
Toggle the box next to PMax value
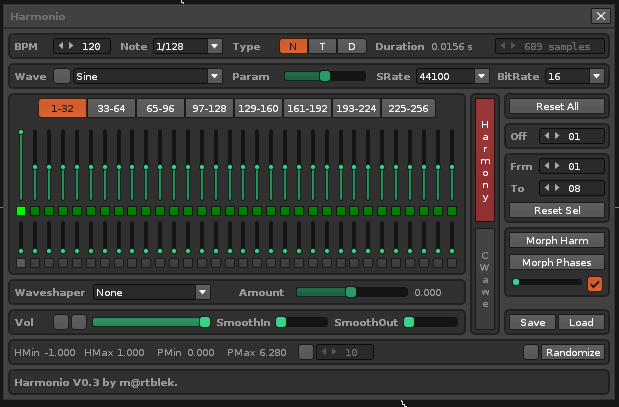coord(306,352)
